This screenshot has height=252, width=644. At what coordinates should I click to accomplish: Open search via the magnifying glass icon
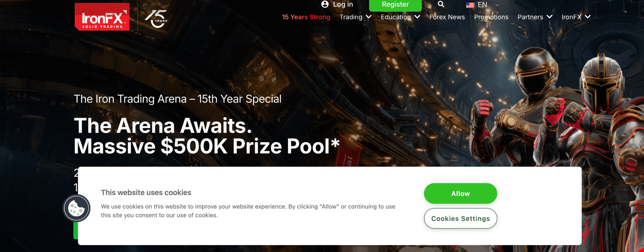(441, 4)
